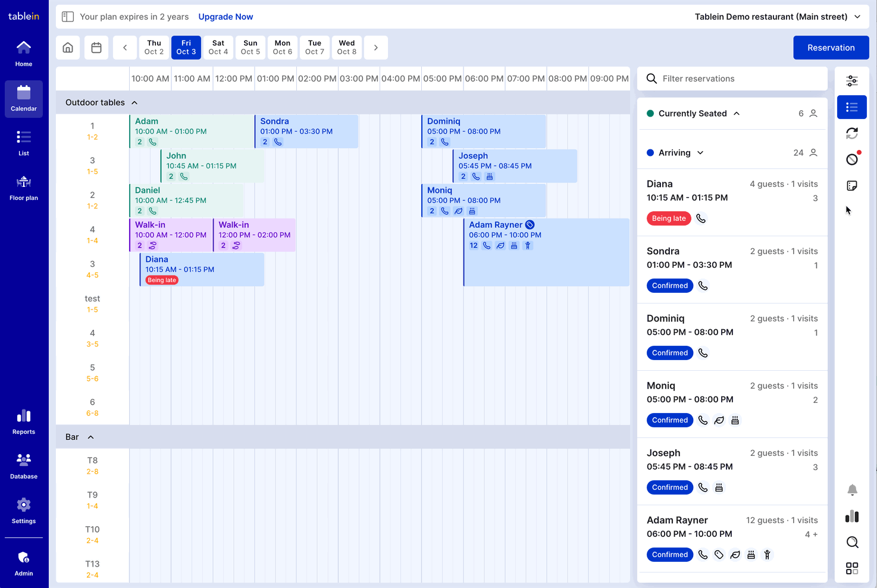Expand the Currently Seated group
877x588 pixels.
coord(737,114)
